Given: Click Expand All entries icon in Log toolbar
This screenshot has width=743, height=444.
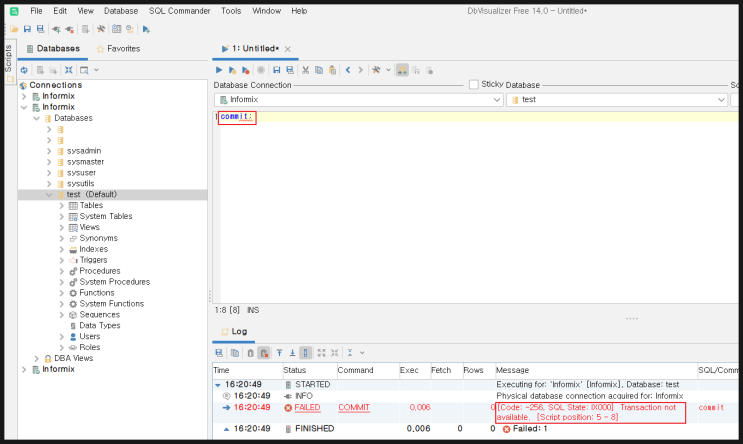Looking at the screenshot, I should coord(321,353).
